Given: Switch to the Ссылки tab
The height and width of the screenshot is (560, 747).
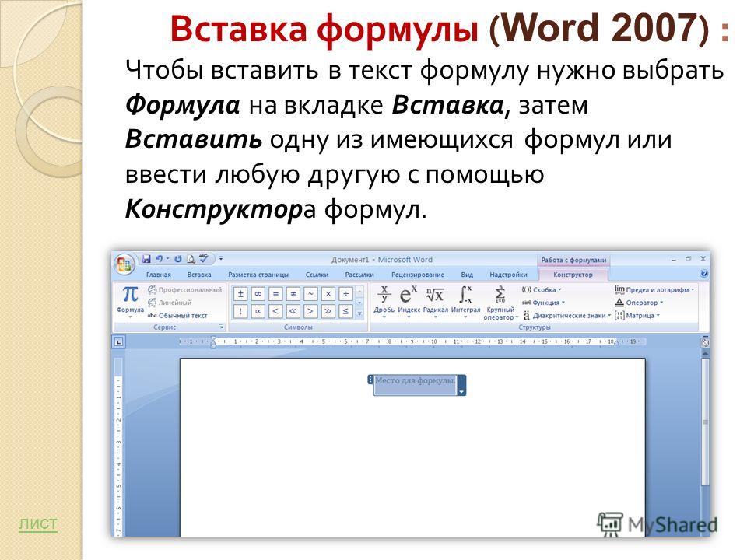Looking at the screenshot, I should click(317, 275).
